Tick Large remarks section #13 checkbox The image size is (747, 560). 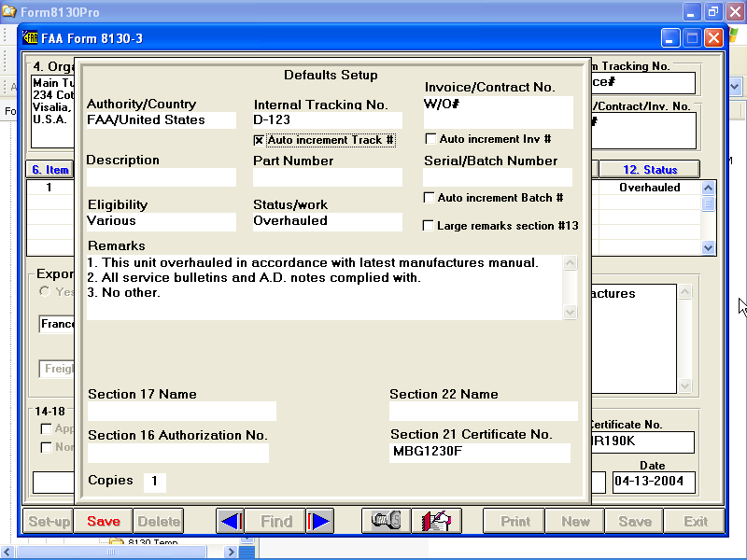point(429,226)
